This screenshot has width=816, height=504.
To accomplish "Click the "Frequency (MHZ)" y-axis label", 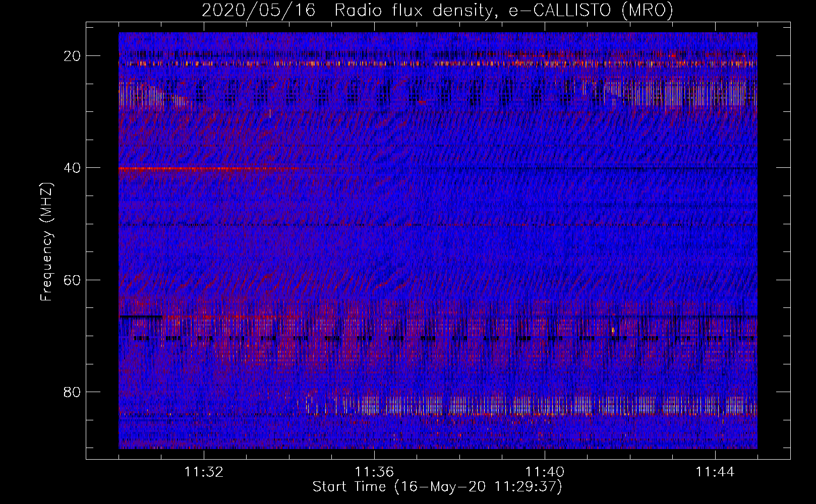I will [x=46, y=241].
